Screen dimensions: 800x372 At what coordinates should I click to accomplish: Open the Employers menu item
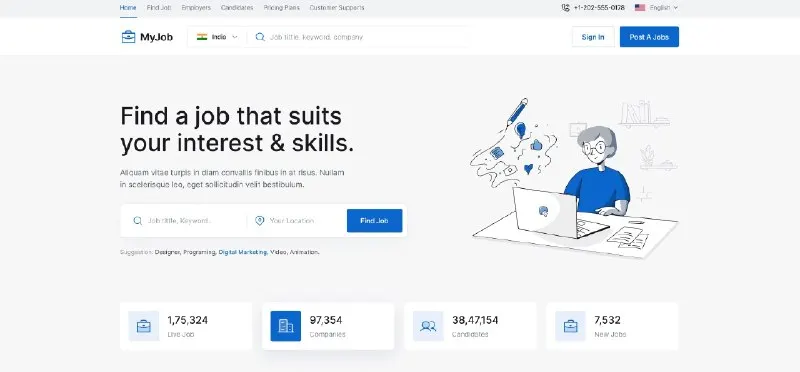click(196, 8)
